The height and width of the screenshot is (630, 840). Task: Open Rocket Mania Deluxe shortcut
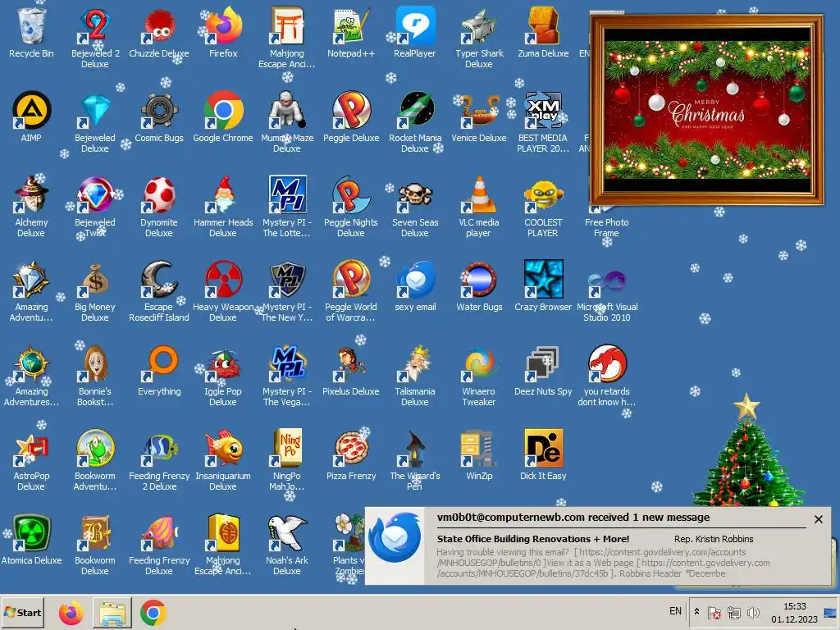point(414,122)
